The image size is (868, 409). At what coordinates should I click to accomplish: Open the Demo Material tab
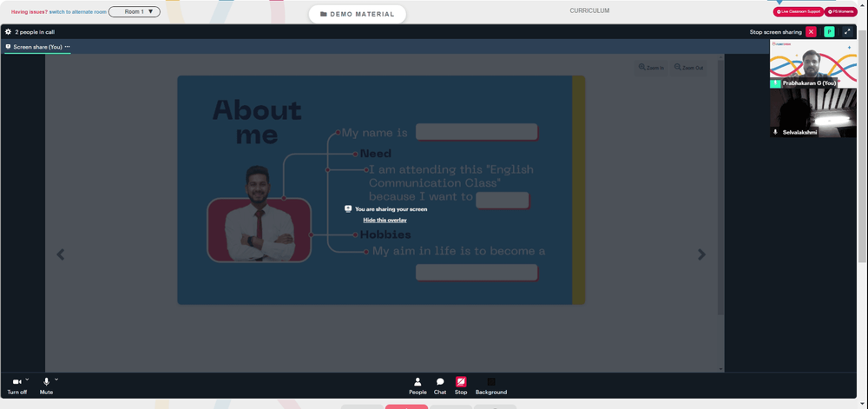point(357,15)
